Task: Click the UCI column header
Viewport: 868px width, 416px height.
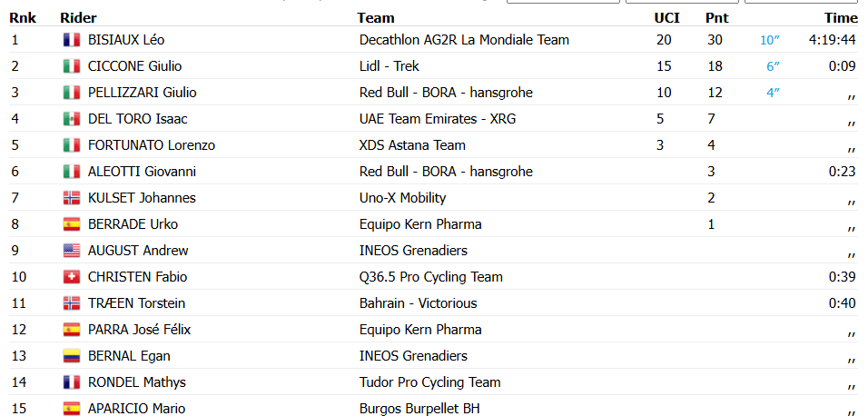Action: [666, 18]
